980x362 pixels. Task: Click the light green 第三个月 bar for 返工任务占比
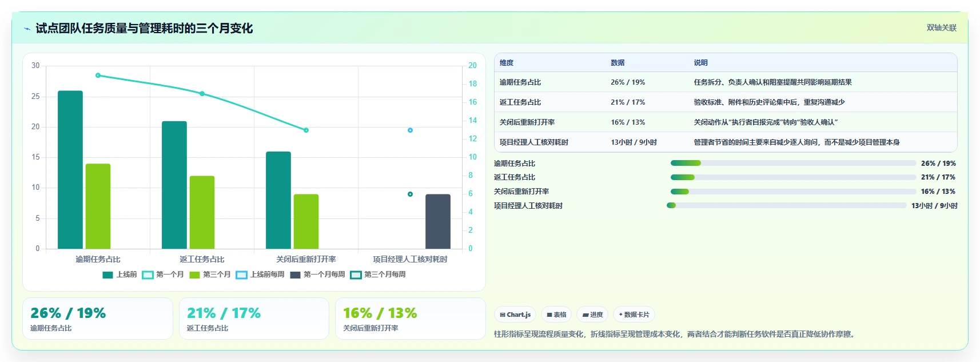pos(202,212)
